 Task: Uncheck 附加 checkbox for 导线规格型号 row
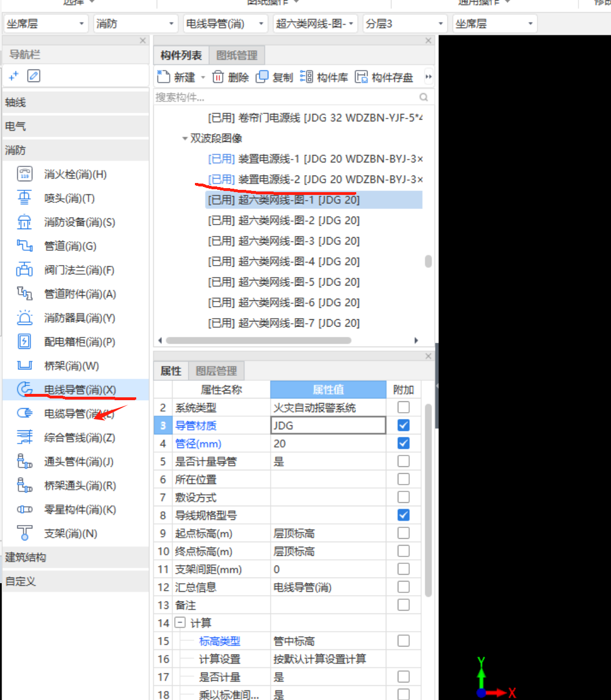pos(404,515)
